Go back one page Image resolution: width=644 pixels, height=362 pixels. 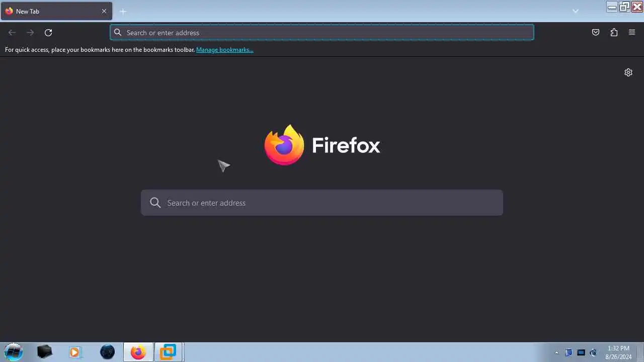click(12, 33)
